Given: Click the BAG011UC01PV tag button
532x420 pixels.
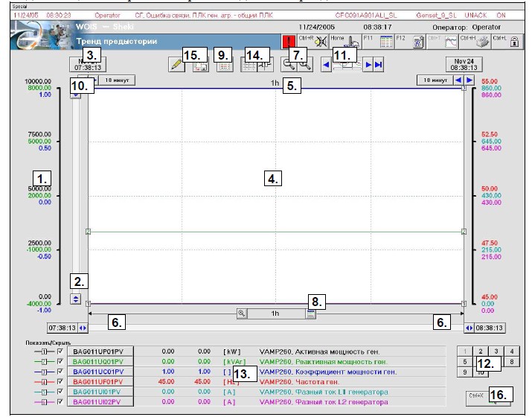Looking at the screenshot, I should (100, 371).
